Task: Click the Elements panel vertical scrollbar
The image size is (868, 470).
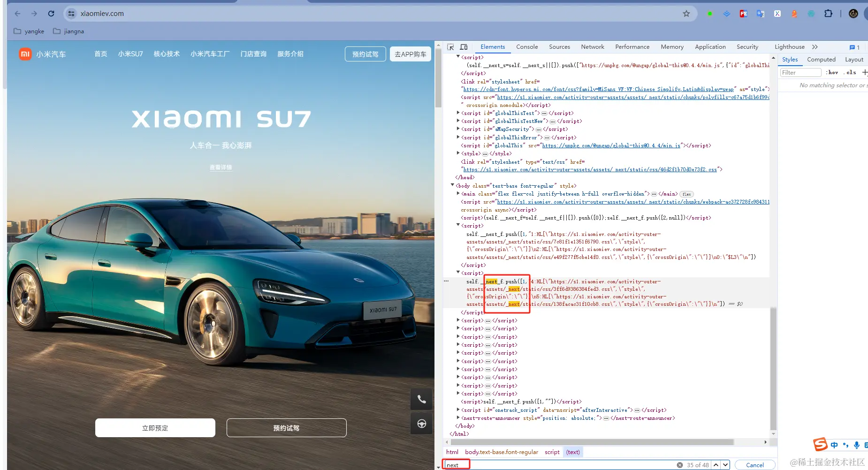Action: [x=773, y=369]
